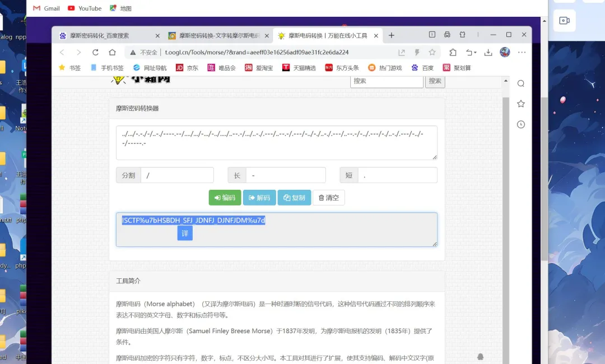Open the Gmail bookmark in background window
The width and height of the screenshot is (605, 364).
[46, 8]
